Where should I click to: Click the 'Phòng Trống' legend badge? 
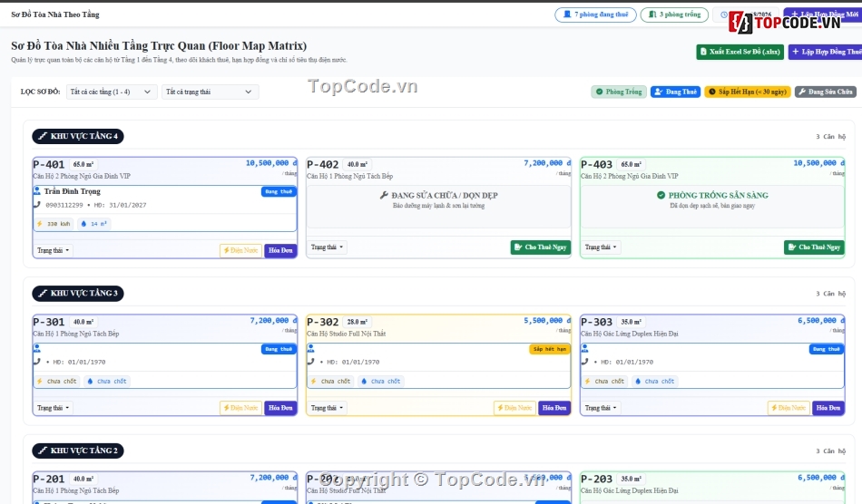click(619, 92)
